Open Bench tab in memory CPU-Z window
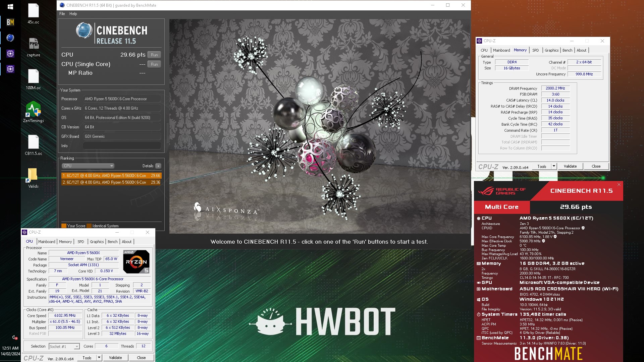Viewport: 644px width, 362px height. (568, 50)
